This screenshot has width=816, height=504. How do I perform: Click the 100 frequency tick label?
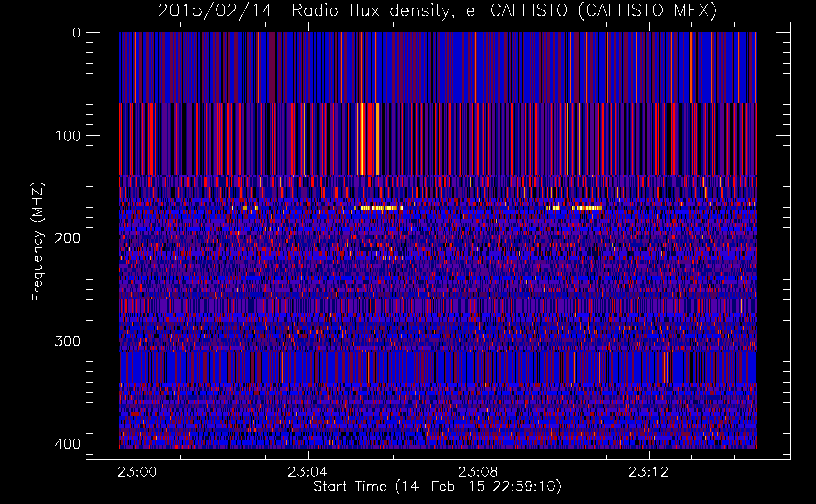click(x=68, y=136)
